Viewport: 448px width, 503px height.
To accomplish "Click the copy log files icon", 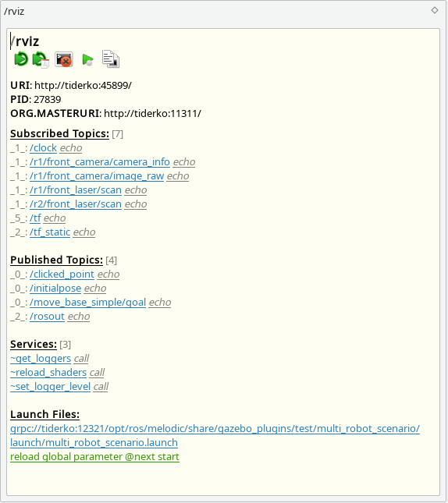I will (x=111, y=59).
